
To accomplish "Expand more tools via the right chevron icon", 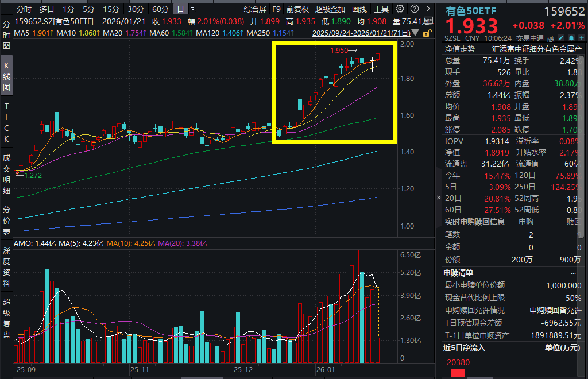I will [428, 8].
